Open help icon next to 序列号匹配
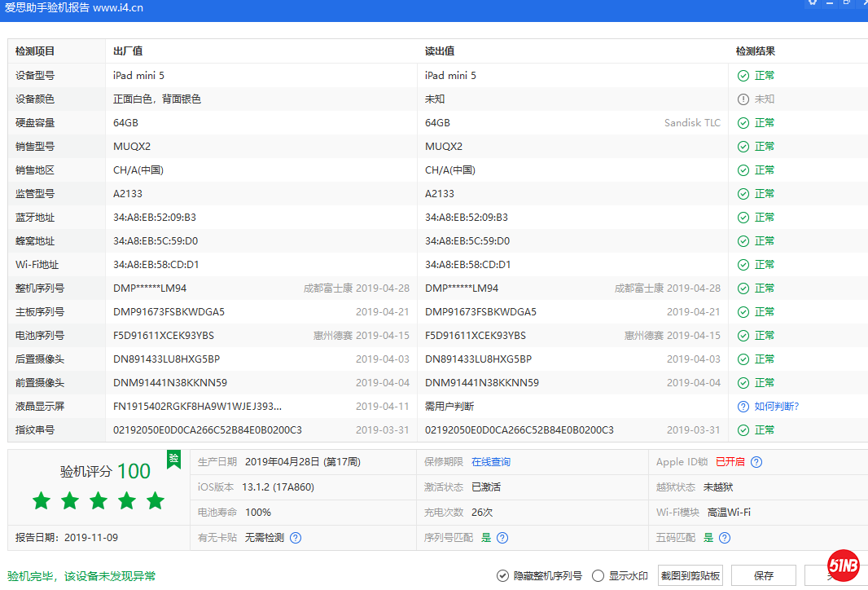The height and width of the screenshot is (590, 868). (x=502, y=538)
